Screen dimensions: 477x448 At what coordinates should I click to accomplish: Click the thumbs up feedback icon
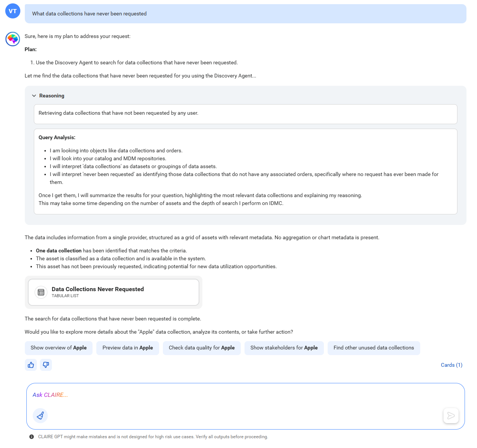(31, 365)
